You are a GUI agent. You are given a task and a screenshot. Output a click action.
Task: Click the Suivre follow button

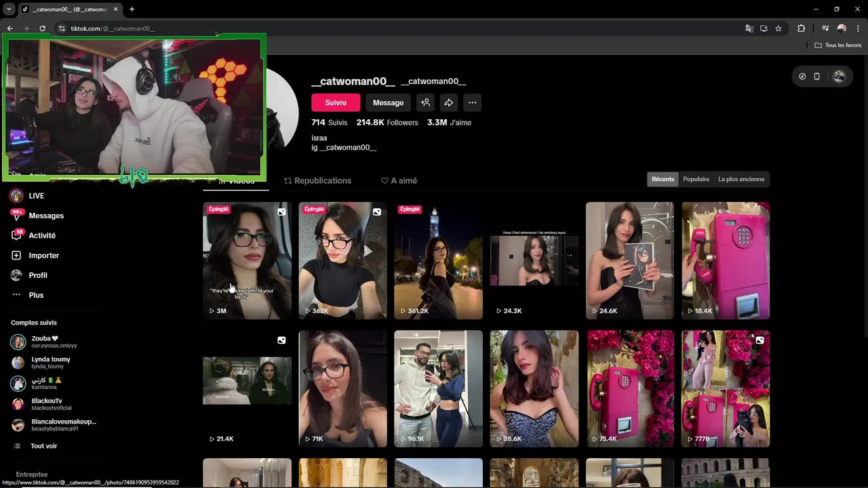pos(336,103)
